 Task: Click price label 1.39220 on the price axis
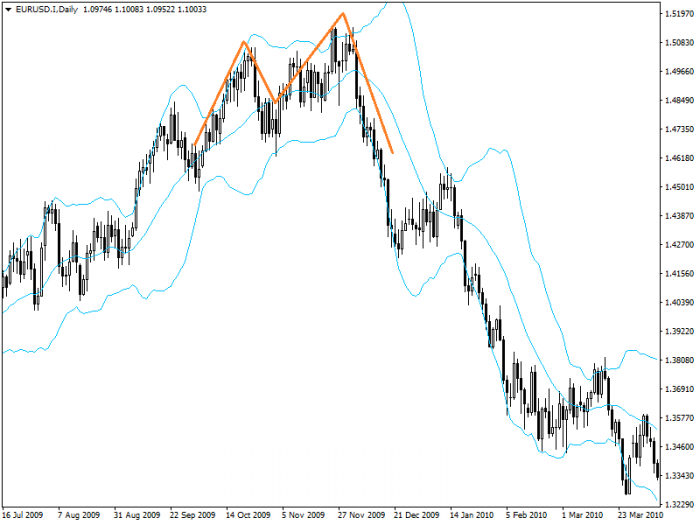(679, 331)
